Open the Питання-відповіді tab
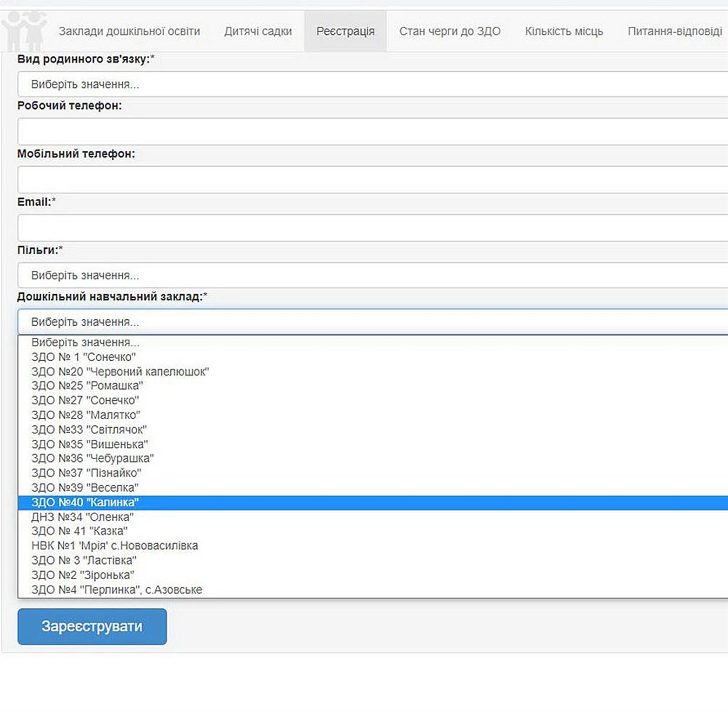 pos(674,31)
